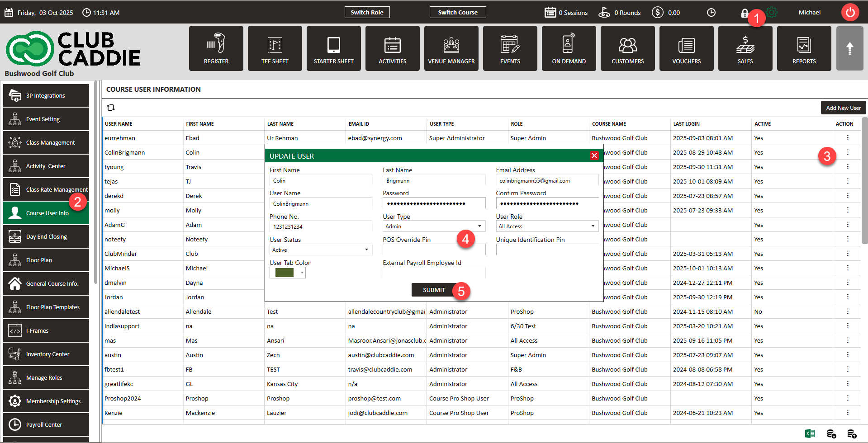Click the Phone No. input field
This screenshot has width=868, height=443.
(321, 226)
